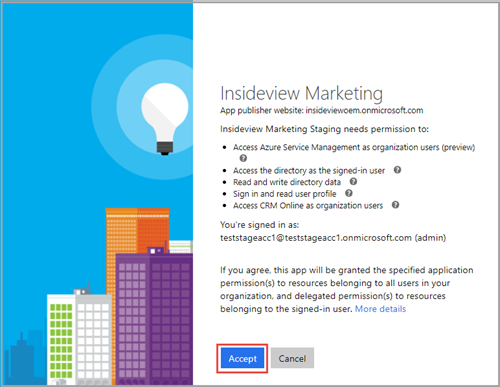Select the Read and write directory data item
Screen dimensions: 500x387
point(287,182)
